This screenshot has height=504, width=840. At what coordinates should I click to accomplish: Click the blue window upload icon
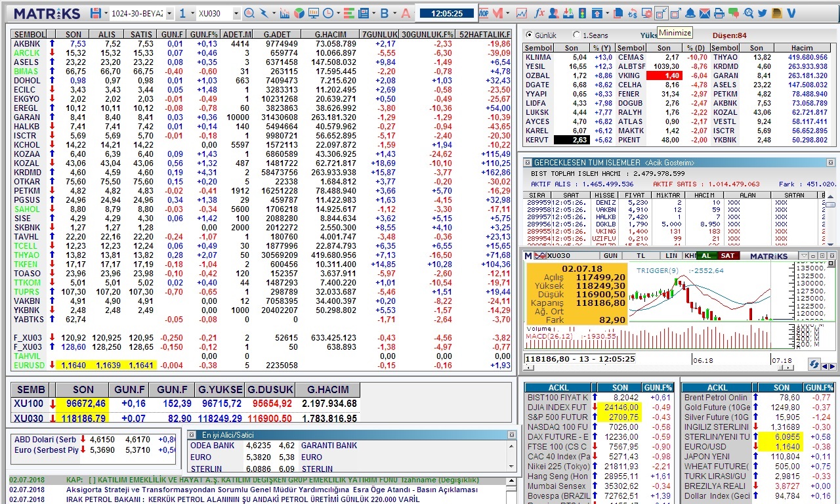point(597,13)
